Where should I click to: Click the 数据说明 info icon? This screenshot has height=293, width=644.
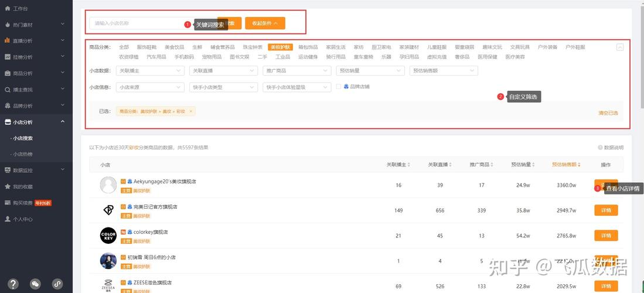click(x=600, y=148)
